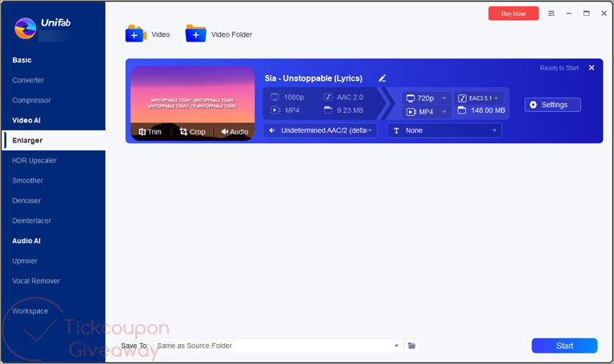Select Enlarger in the sidebar
The width and height of the screenshot is (614, 364).
[54, 141]
